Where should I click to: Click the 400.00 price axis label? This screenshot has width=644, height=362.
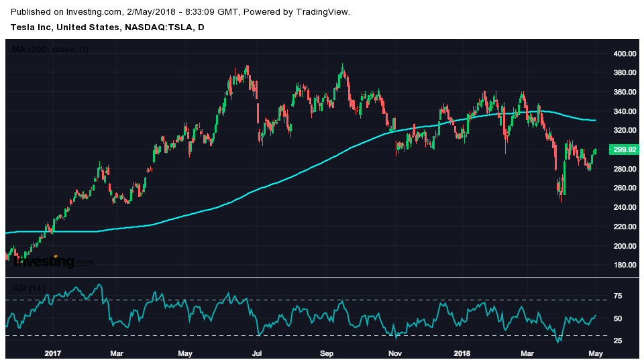(625, 54)
